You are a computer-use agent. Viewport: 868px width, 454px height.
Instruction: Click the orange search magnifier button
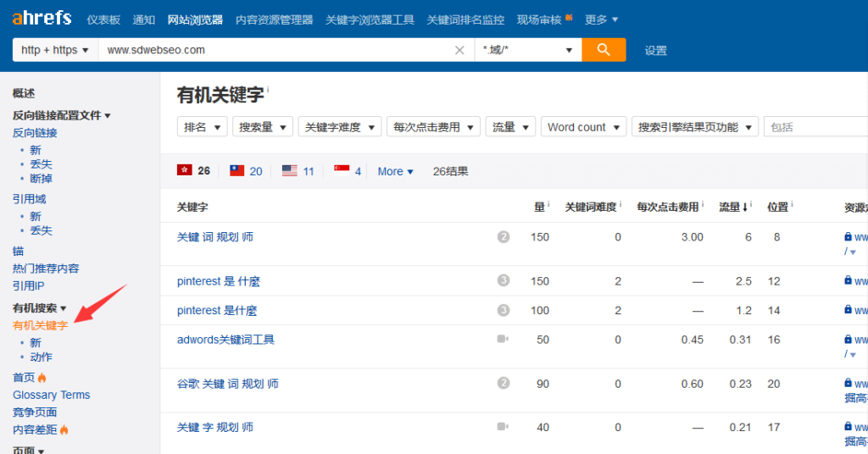pos(604,50)
